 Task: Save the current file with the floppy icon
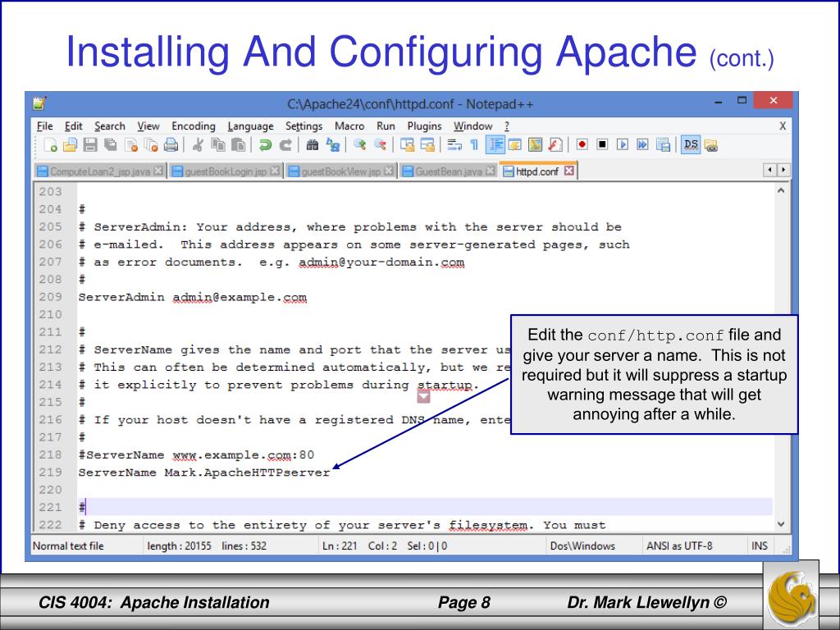[90, 144]
